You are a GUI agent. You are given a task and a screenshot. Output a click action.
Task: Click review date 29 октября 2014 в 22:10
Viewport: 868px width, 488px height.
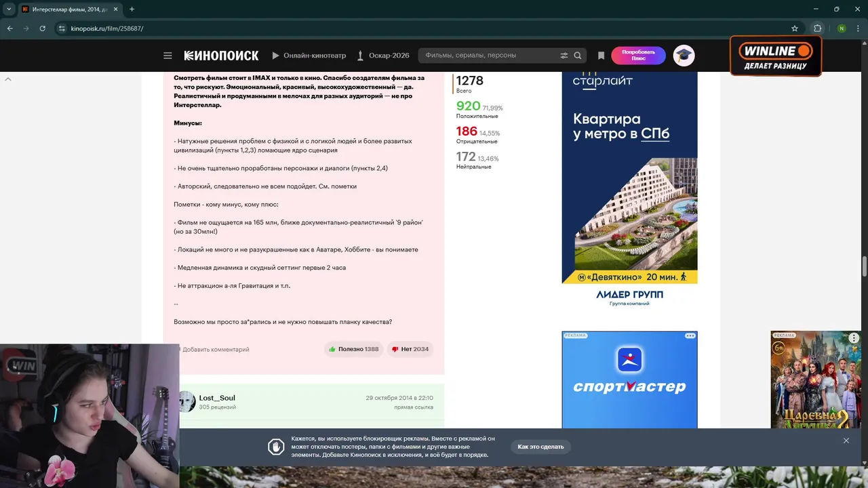coord(399,398)
